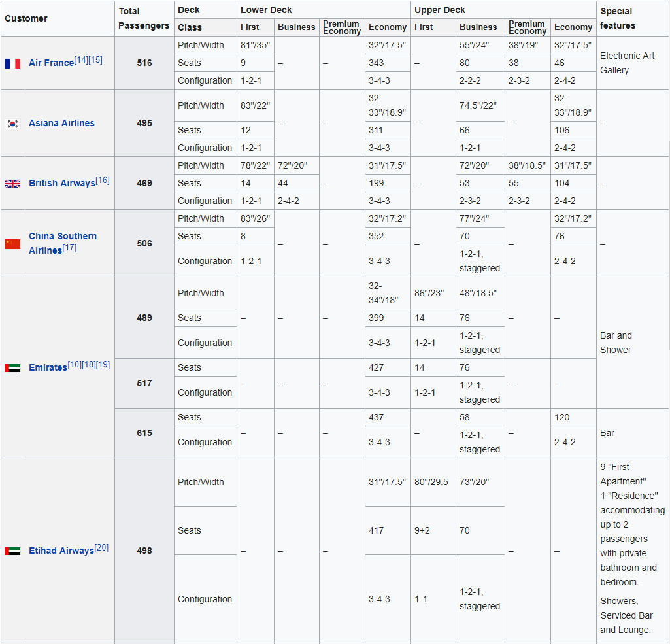Click citation 14 next to Air France

81,60
